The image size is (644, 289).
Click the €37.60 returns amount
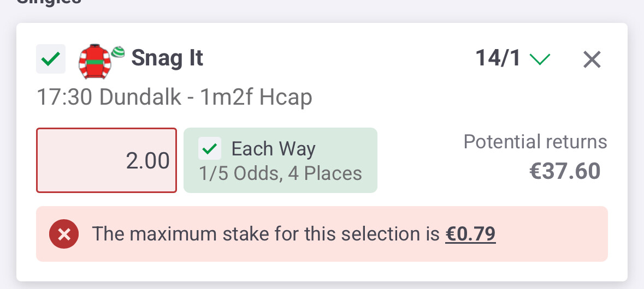565,171
